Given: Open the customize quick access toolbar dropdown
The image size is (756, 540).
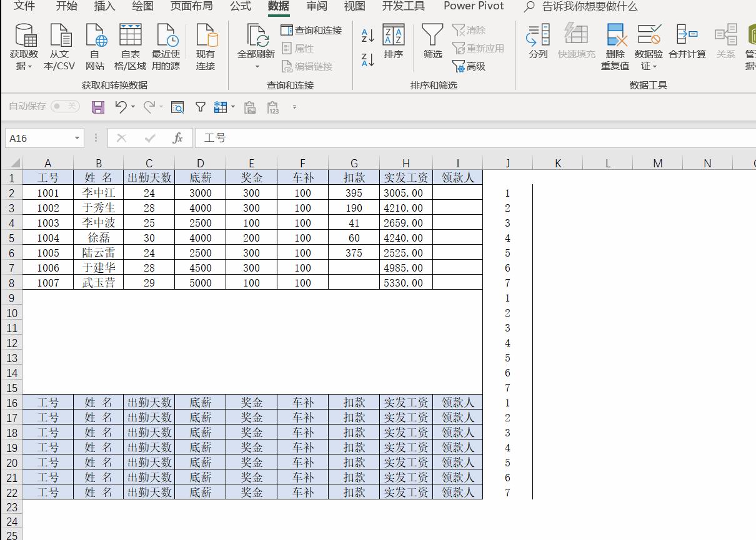Looking at the screenshot, I should click(294, 107).
